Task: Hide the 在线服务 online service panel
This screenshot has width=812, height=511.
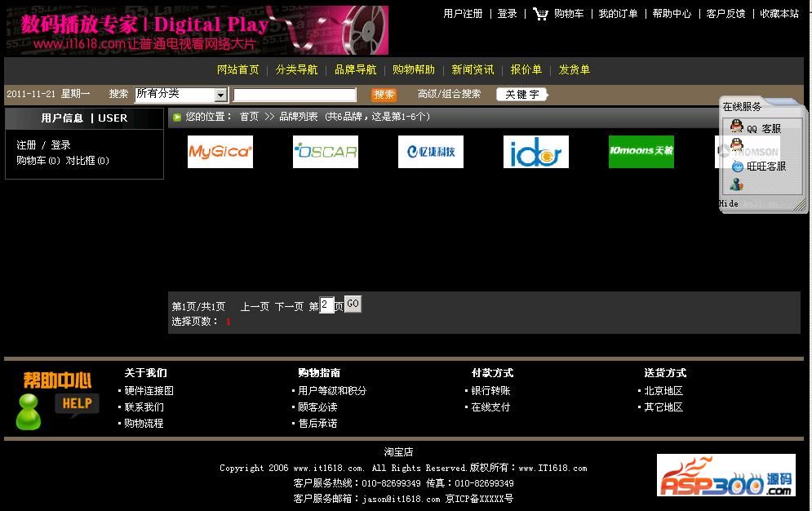Action: (x=728, y=204)
